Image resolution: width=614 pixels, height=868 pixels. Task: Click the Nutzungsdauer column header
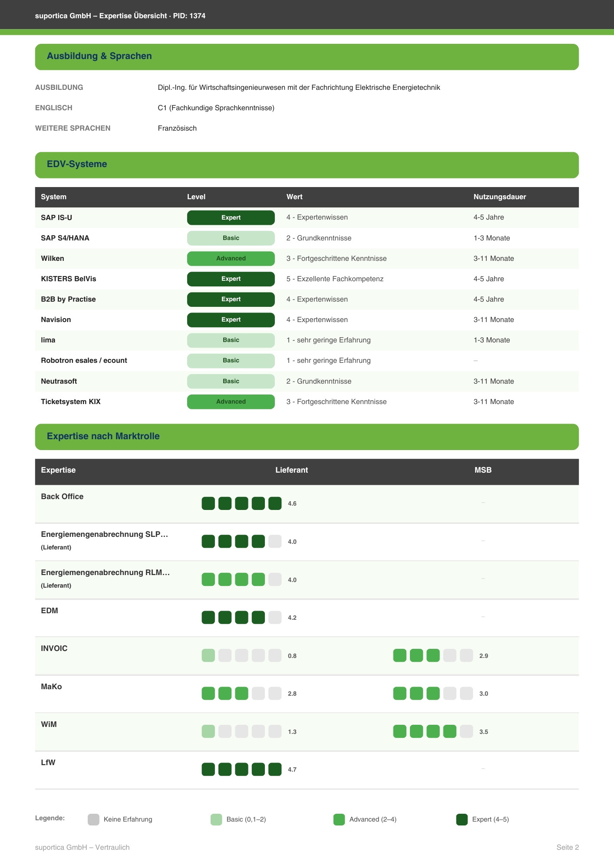(500, 197)
